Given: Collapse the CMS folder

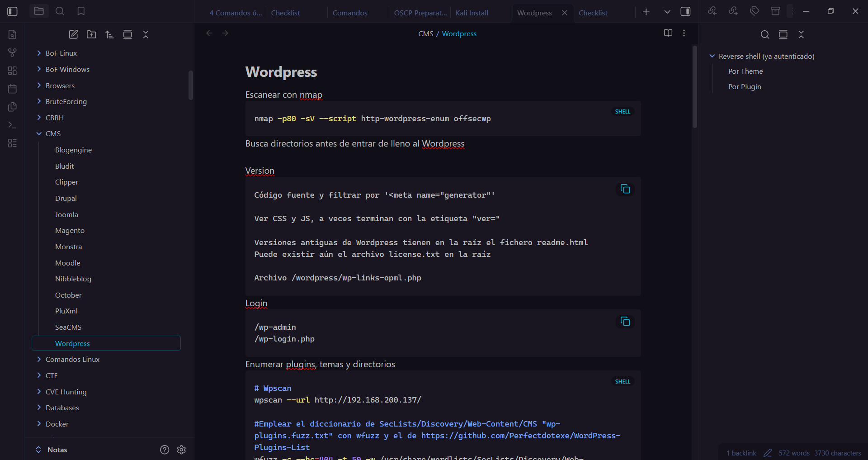Looking at the screenshot, I should (39, 134).
